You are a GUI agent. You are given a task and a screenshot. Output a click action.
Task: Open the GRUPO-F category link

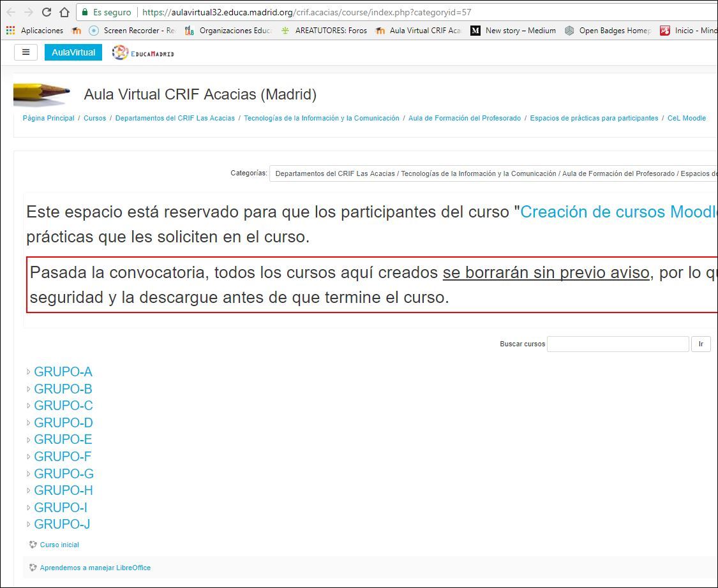coord(63,456)
